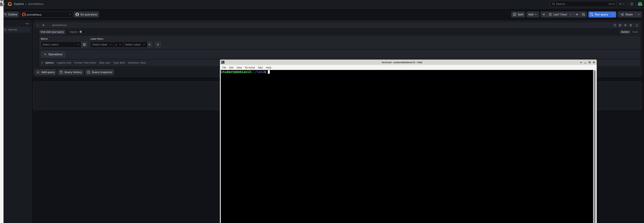Open the Select label dropdown
This screenshot has width=644, height=223.
click(102, 45)
